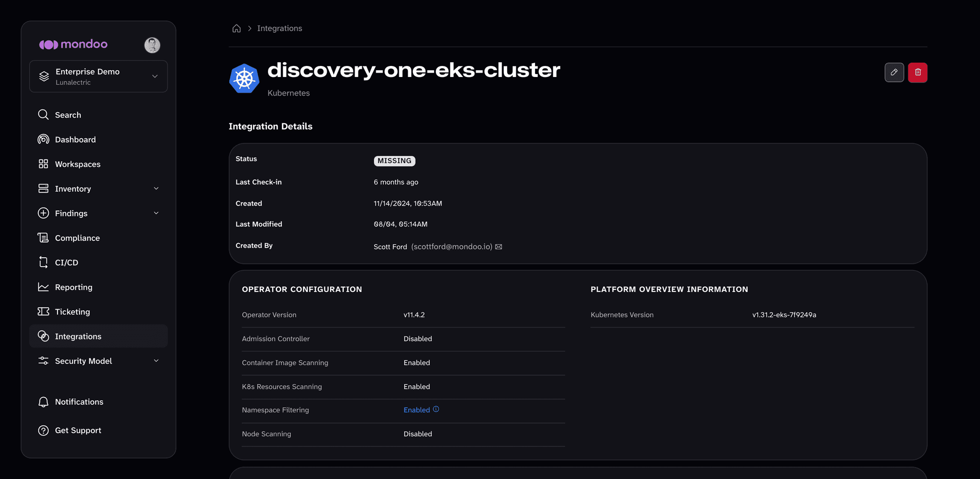The width and height of the screenshot is (980, 479).
Task: Click the Last Modified value 08/04, 05:14AM
Action: pos(401,224)
